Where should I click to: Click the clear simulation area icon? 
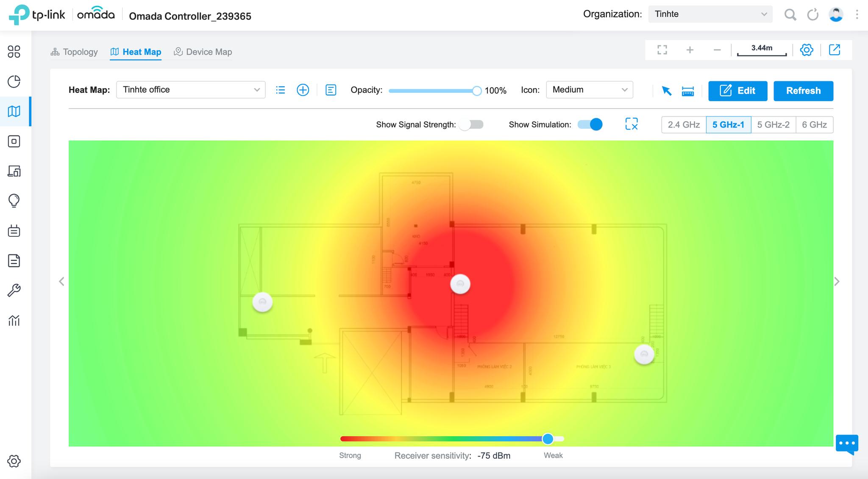631,124
